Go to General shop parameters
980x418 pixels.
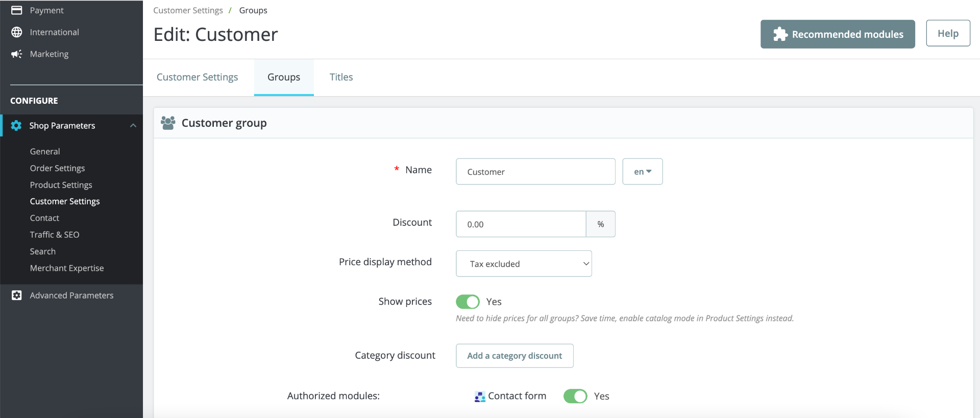click(x=45, y=151)
